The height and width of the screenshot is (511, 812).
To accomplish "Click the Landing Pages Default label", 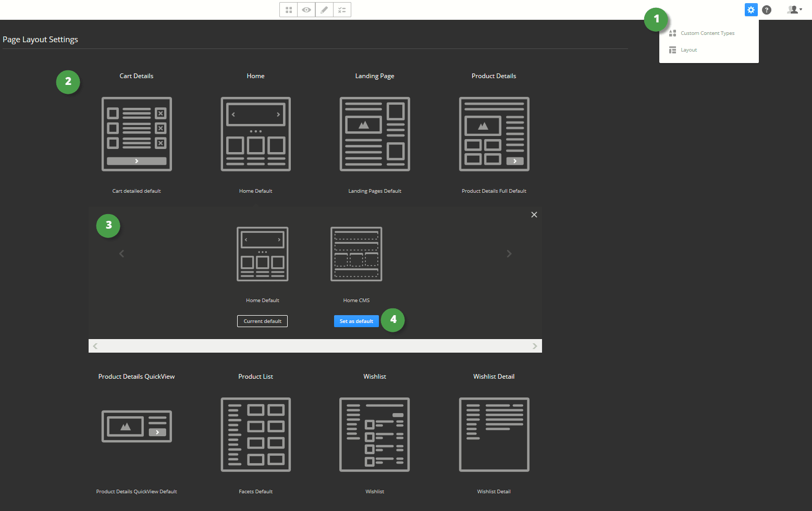I will click(375, 191).
